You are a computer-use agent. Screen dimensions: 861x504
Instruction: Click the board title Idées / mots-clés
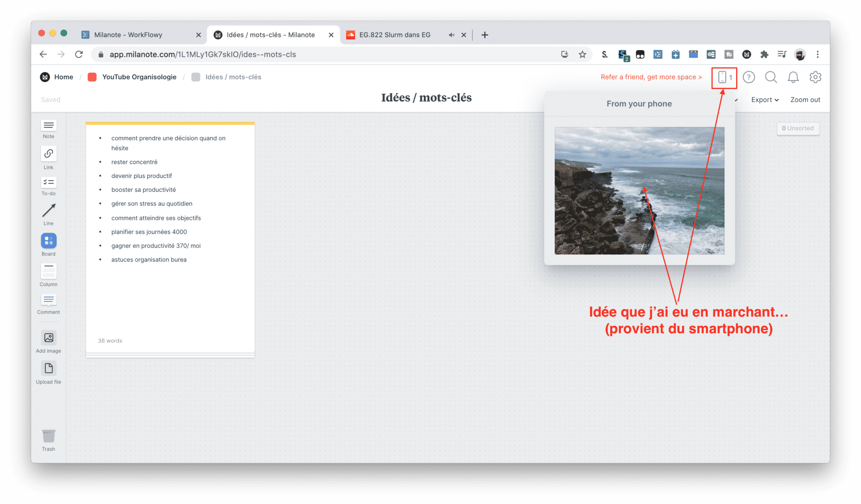point(426,97)
